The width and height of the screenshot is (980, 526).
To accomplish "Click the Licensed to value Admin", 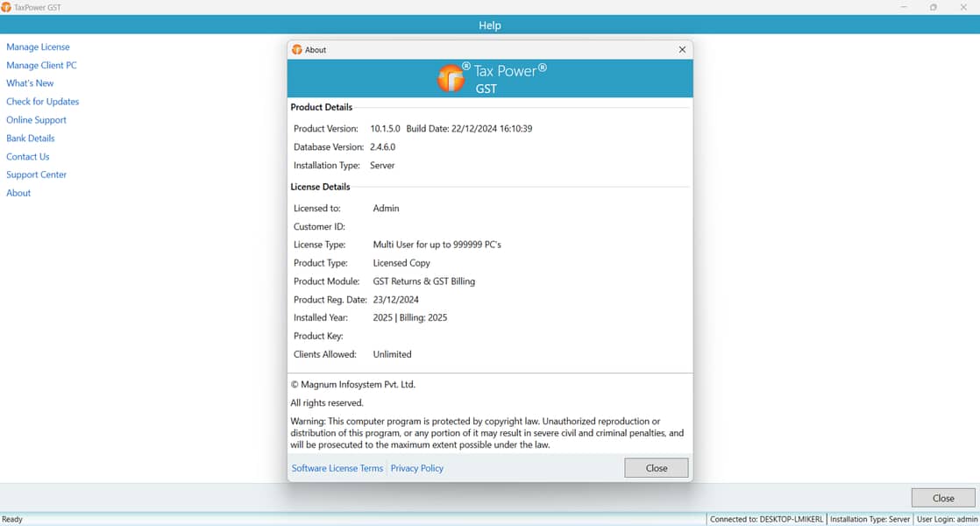I will tap(386, 208).
